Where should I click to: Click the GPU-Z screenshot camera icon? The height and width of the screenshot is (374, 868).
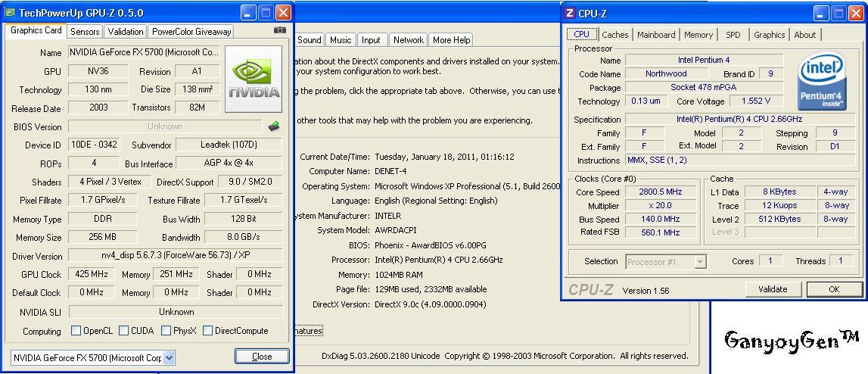[x=280, y=30]
